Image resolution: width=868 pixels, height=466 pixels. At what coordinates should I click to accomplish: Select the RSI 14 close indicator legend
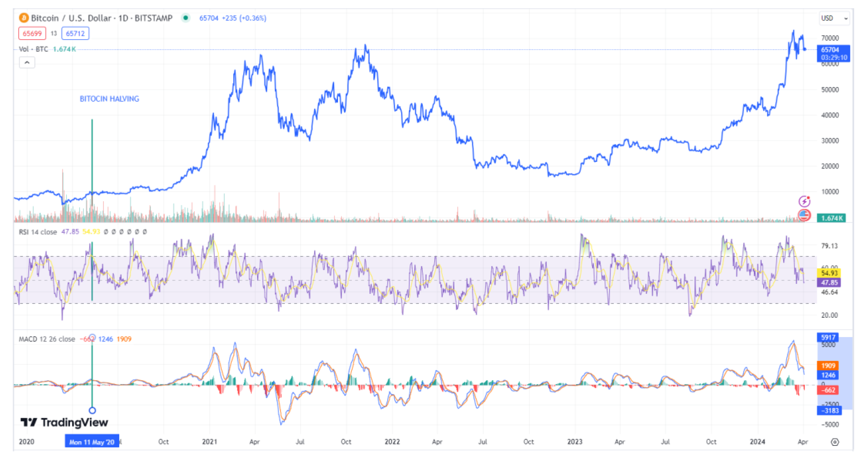pos(38,232)
